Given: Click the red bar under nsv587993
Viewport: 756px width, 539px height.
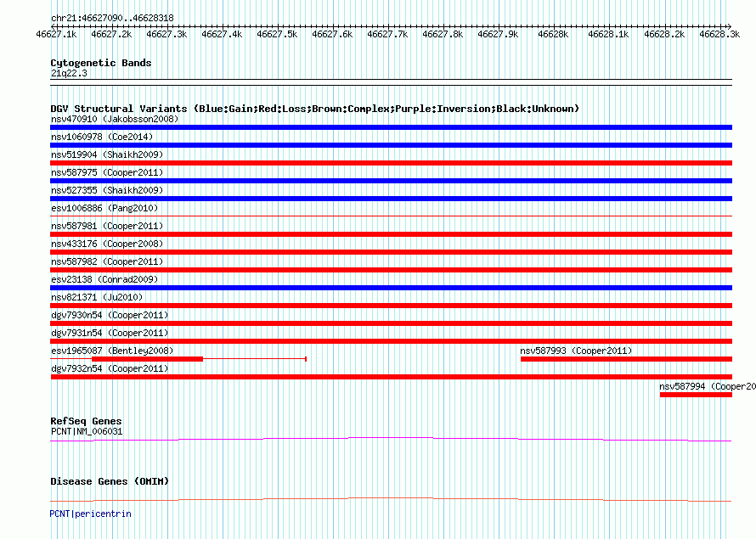Looking at the screenshot, I should pyautogui.click(x=626, y=359).
